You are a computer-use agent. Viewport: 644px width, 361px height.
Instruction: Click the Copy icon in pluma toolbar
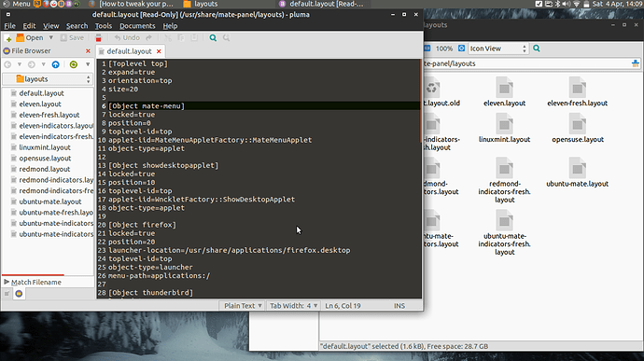click(181, 38)
